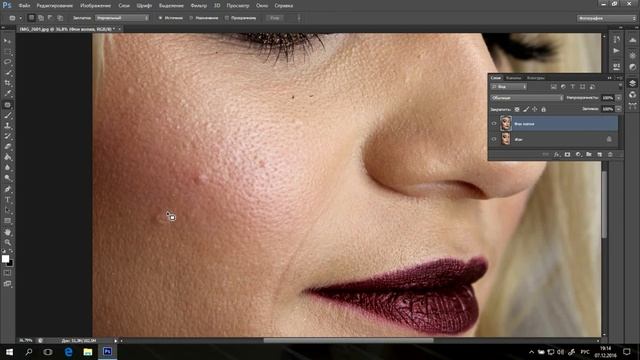Select the active Patch tool in toolbox
Image resolution: width=640 pixels, height=360 pixels.
pyautogui.click(x=7, y=105)
